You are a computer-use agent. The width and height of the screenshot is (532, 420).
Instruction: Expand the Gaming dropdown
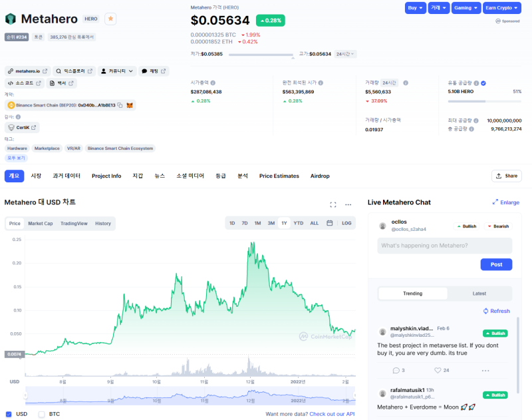tap(466, 8)
